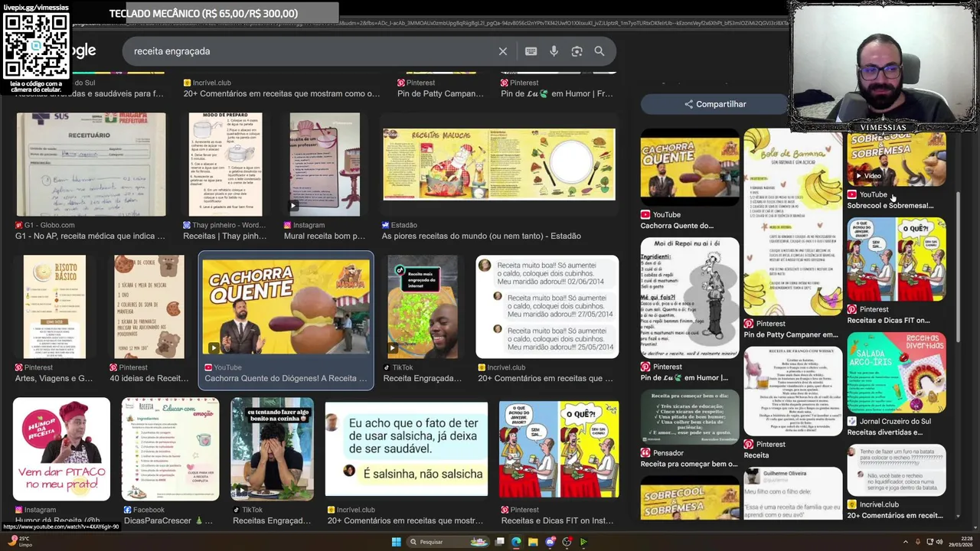Open side panel 'Salada Arco-Íris' thumbnail

897,372
